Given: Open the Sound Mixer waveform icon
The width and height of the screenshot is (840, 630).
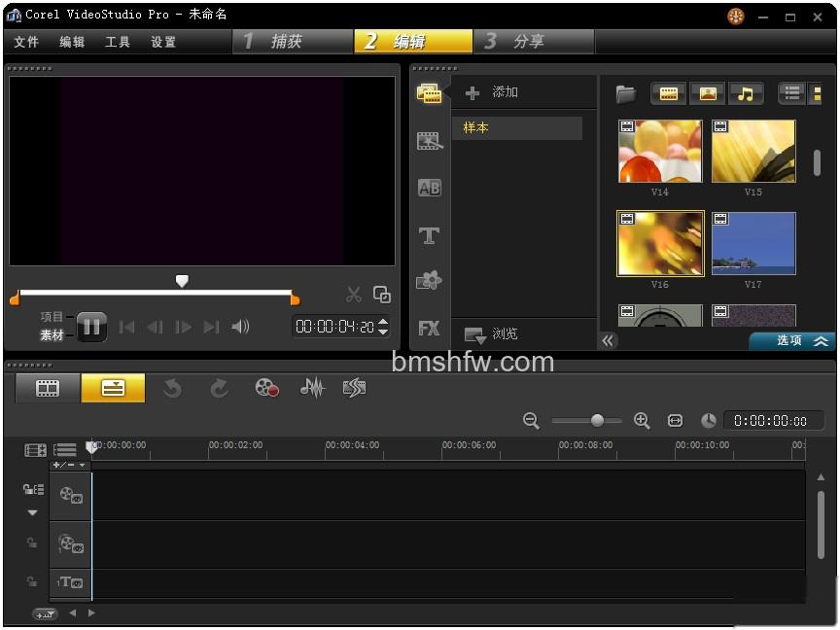Looking at the screenshot, I should click(x=312, y=388).
